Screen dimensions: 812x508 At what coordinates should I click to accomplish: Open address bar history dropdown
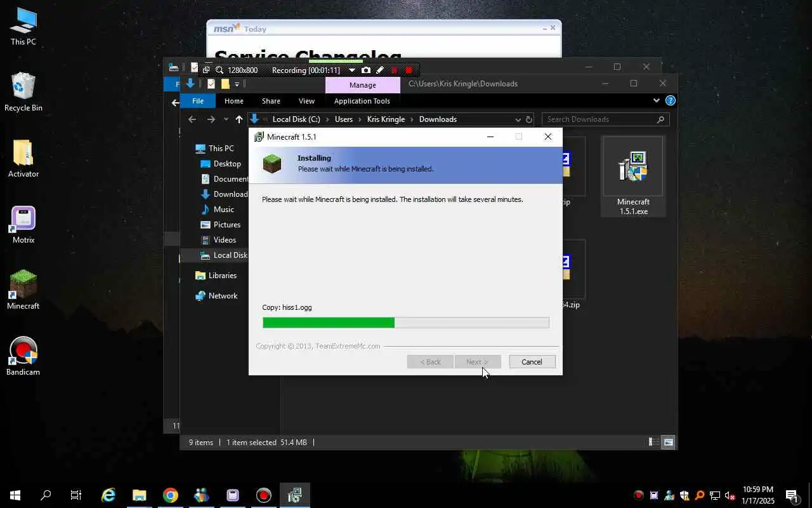(x=518, y=119)
